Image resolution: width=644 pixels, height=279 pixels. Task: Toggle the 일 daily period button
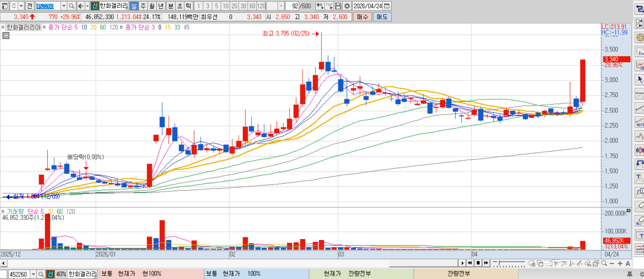pos(134,6)
